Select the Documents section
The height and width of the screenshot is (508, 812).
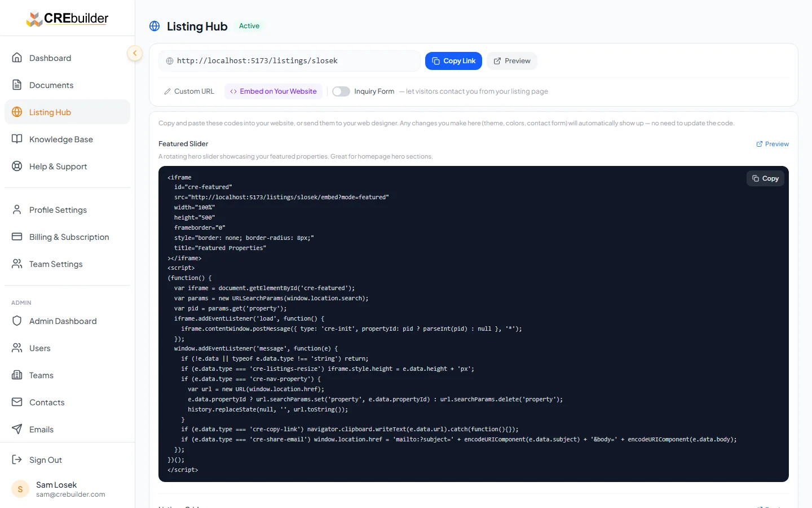coord(51,85)
